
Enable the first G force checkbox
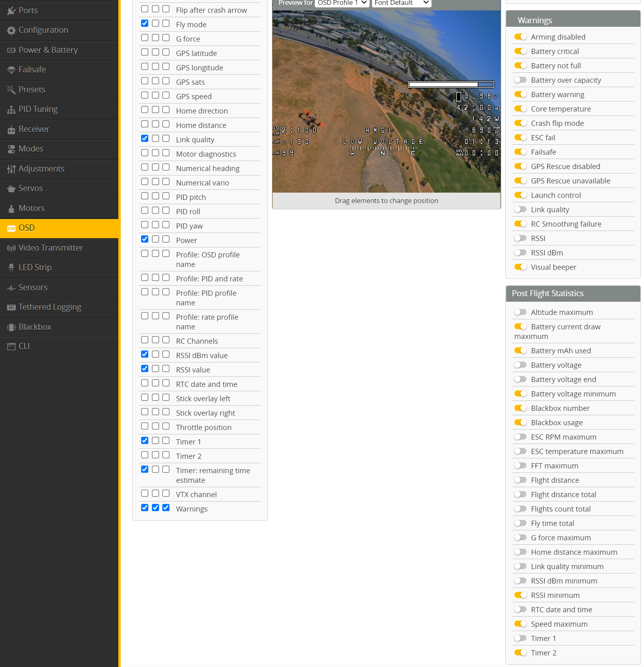click(145, 38)
